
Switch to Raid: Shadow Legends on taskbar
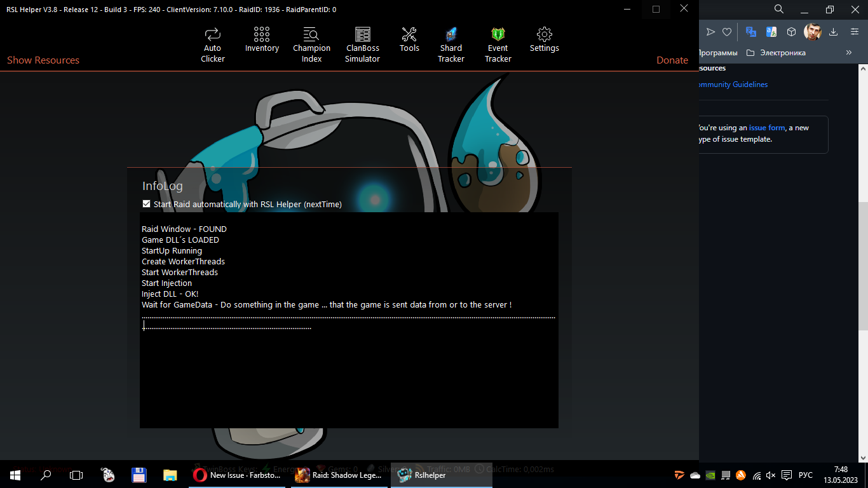[x=339, y=475]
